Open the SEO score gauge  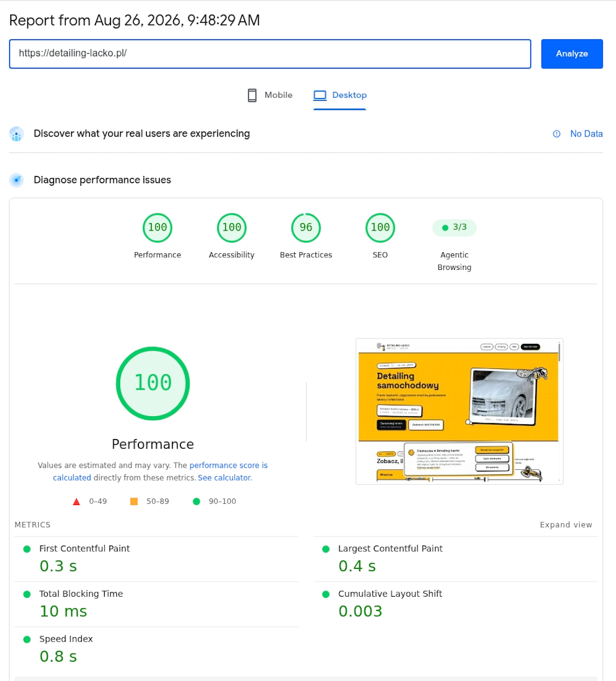[380, 228]
